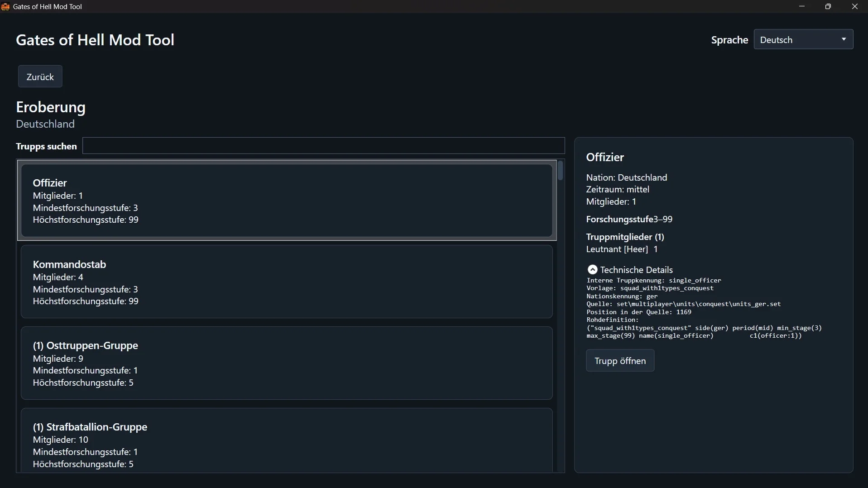
Task: Click 'Mitglieder: 10' in Strafbatallion-Gruppe card
Action: (61, 440)
